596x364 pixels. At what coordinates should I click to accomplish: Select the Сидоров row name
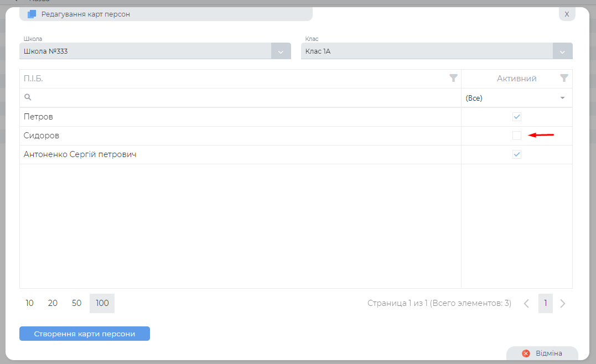42,136
